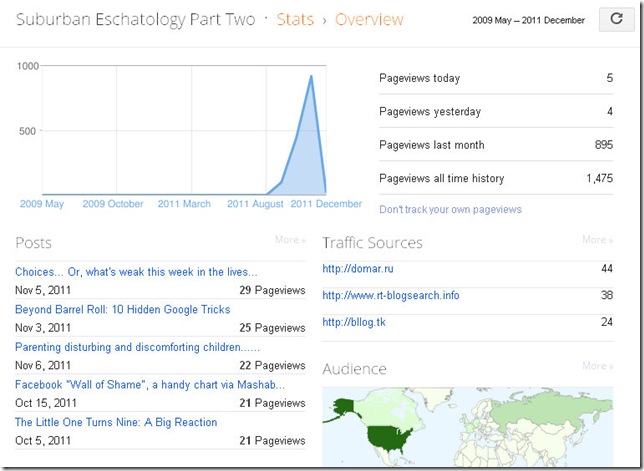Click the refresh stats icon button
Screen dimensions: 644x471
point(616,20)
